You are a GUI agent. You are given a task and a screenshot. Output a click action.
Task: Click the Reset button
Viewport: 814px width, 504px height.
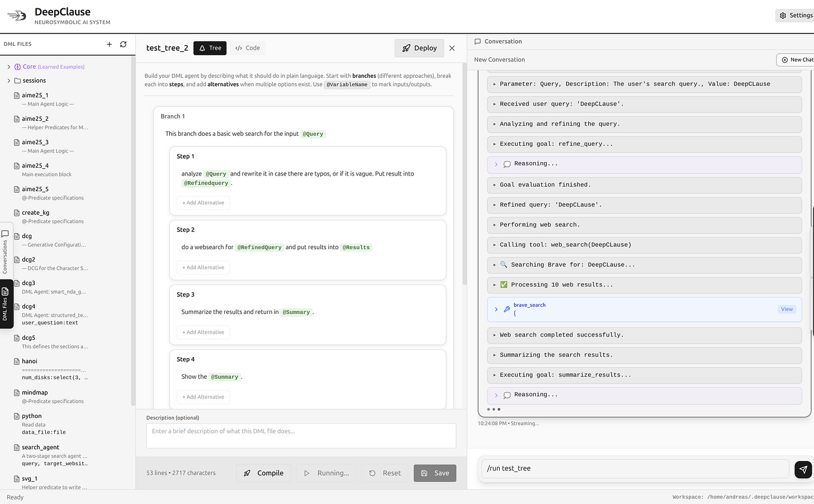385,473
